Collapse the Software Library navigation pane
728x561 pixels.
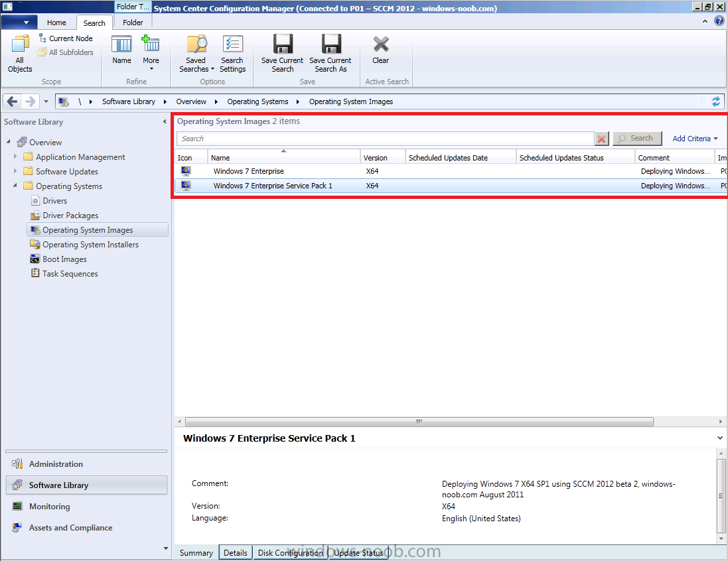165,121
